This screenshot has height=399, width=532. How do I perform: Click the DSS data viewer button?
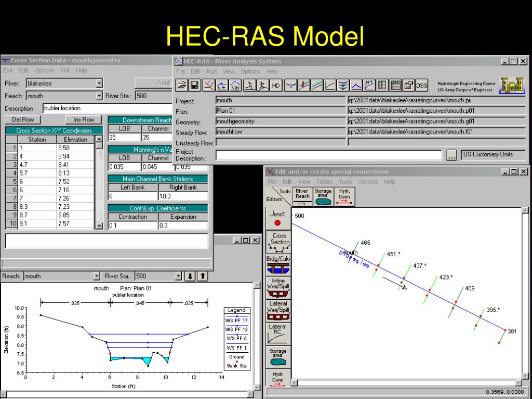pyautogui.click(x=422, y=86)
